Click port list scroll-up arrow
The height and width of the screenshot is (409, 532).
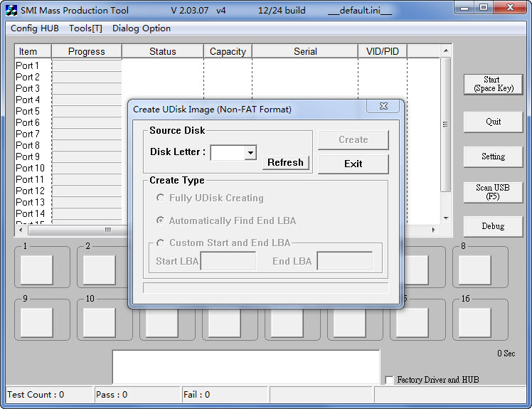click(x=446, y=51)
